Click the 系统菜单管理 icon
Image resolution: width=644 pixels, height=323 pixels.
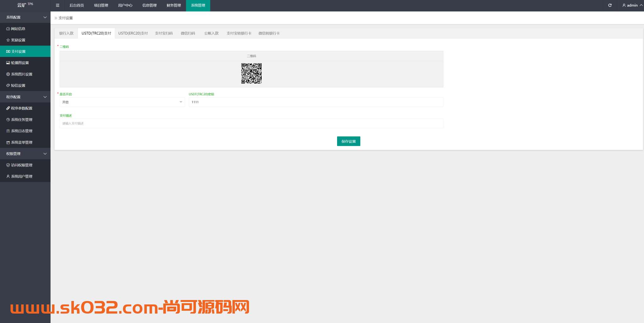8,142
